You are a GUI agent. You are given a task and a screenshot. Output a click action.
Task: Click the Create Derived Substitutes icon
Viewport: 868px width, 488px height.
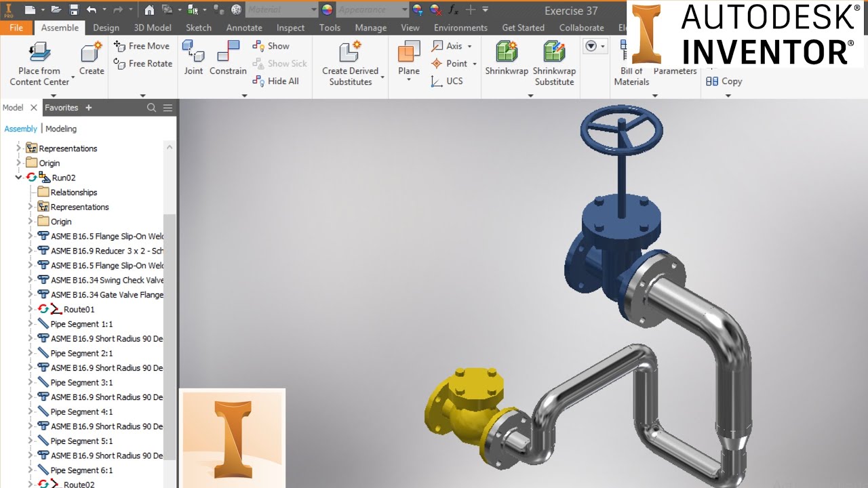pos(350,52)
